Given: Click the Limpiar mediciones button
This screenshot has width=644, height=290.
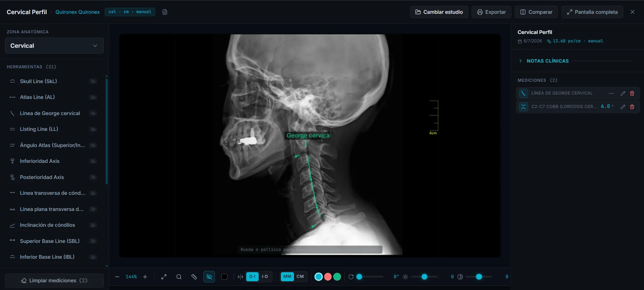Looking at the screenshot, I should click(54, 281).
